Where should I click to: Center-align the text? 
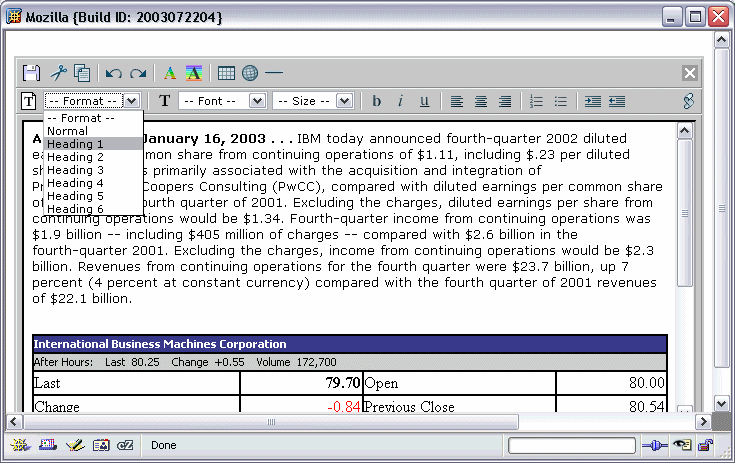[x=480, y=101]
